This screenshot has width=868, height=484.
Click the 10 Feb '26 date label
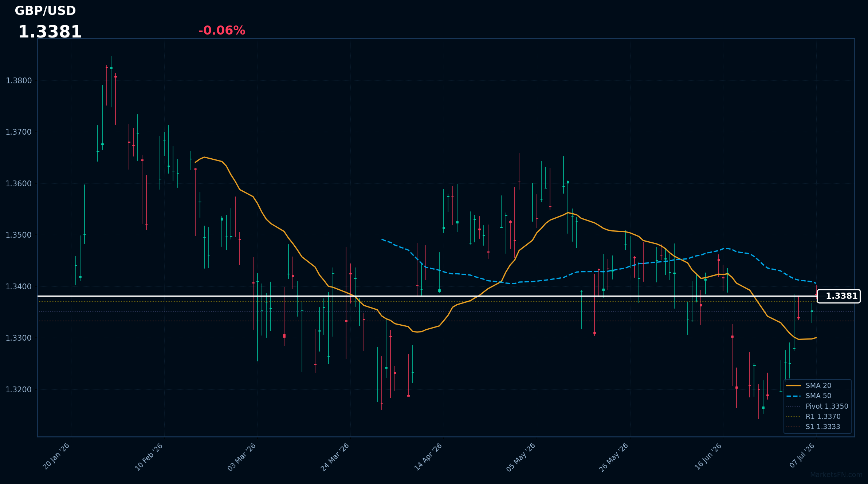coord(149,457)
